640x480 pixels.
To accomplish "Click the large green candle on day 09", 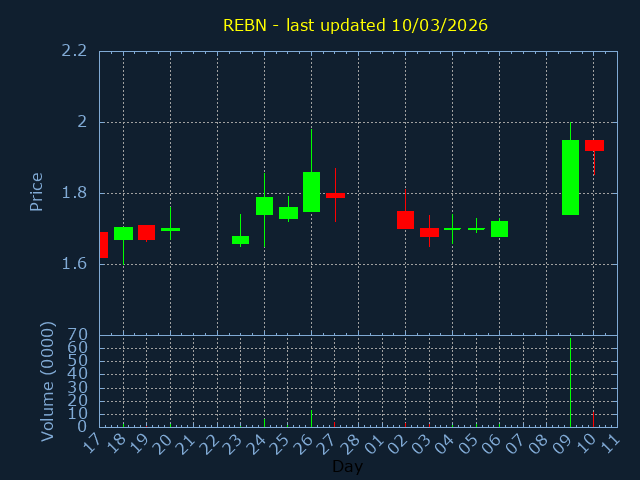I will tap(570, 177).
